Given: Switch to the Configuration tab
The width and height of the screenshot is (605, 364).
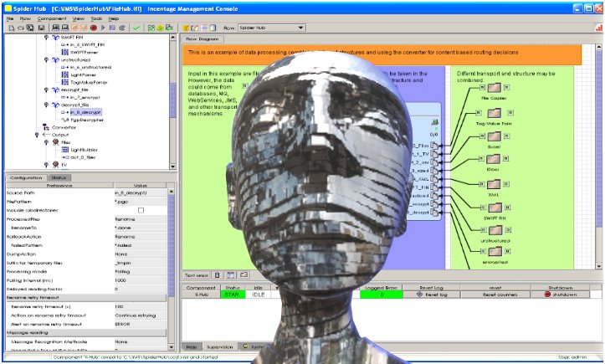Looking at the screenshot, I should pos(26,178).
